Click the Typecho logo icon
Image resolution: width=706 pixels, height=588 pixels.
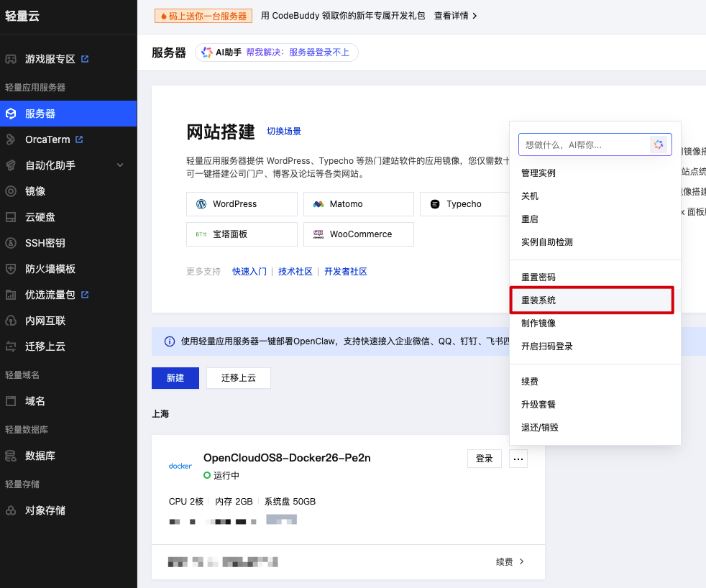click(x=435, y=204)
